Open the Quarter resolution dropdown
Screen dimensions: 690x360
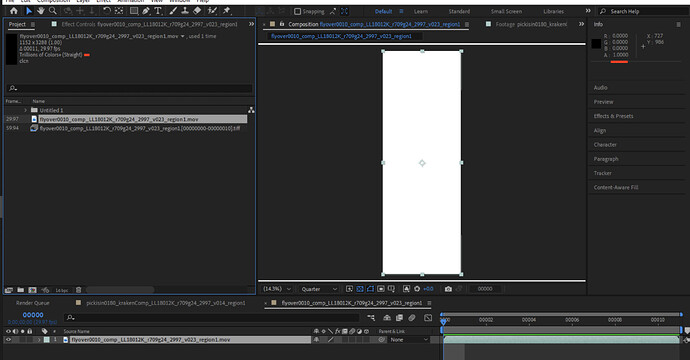coord(319,289)
